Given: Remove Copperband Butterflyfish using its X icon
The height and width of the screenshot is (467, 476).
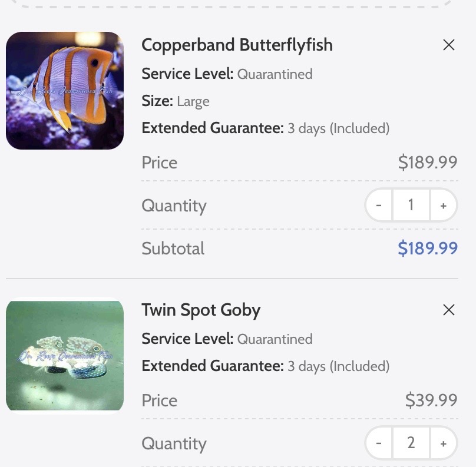Looking at the screenshot, I should pos(448,45).
